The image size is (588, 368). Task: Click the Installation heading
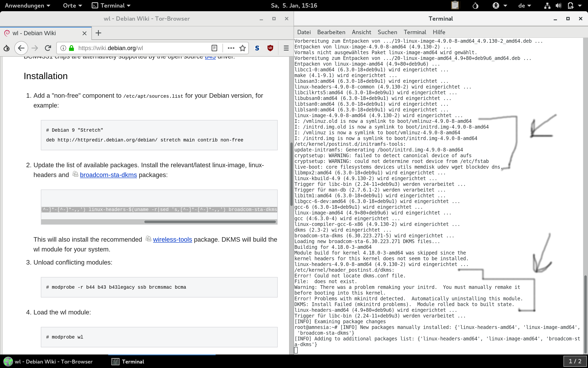(46, 76)
